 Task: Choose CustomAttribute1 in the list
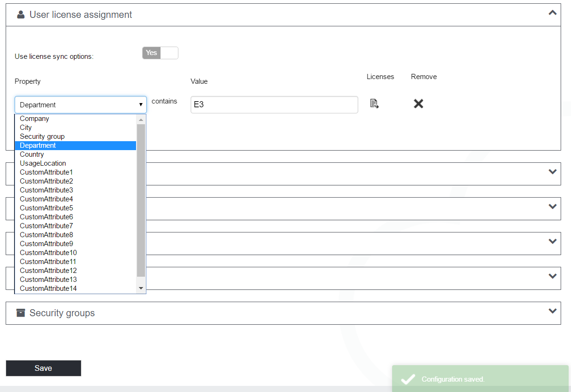coord(46,172)
